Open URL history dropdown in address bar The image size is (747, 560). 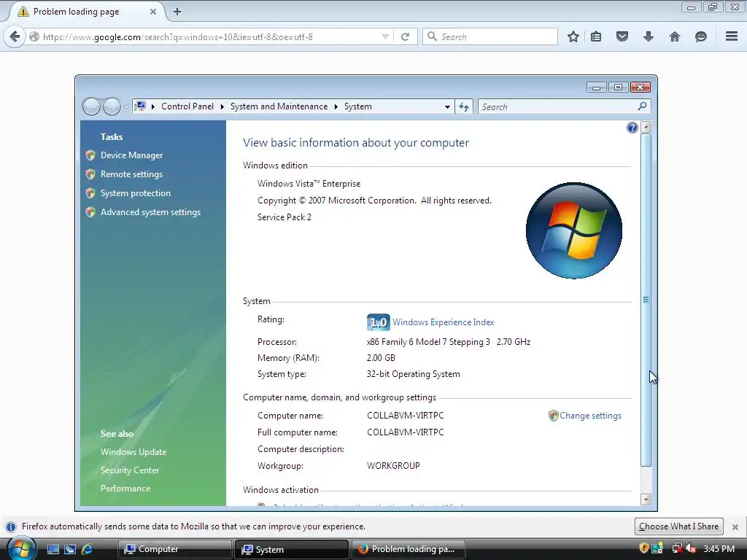click(385, 36)
